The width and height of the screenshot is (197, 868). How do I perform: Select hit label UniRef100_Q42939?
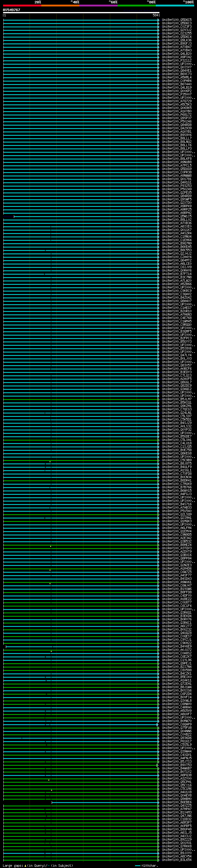[177, 128]
